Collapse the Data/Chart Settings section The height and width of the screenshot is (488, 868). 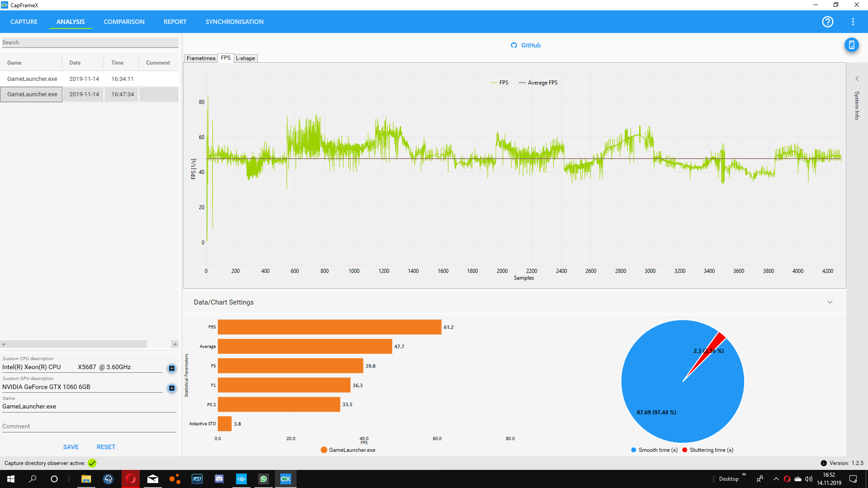830,302
